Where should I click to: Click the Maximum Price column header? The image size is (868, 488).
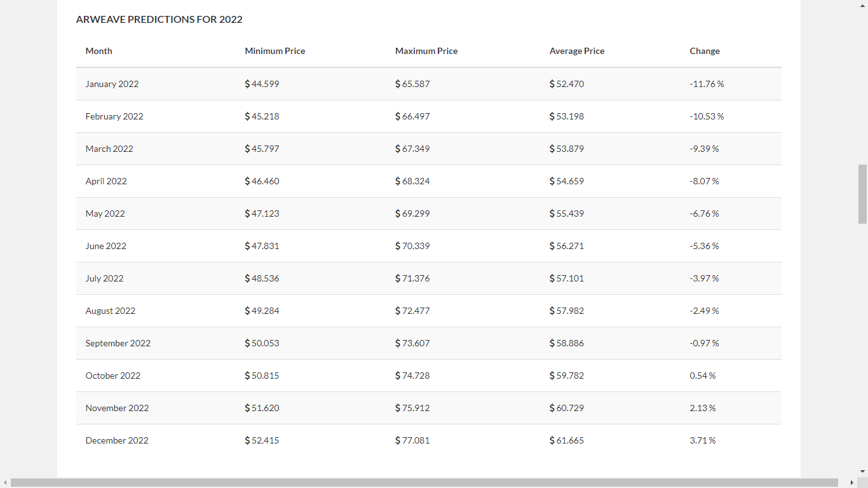click(x=426, y=51)
